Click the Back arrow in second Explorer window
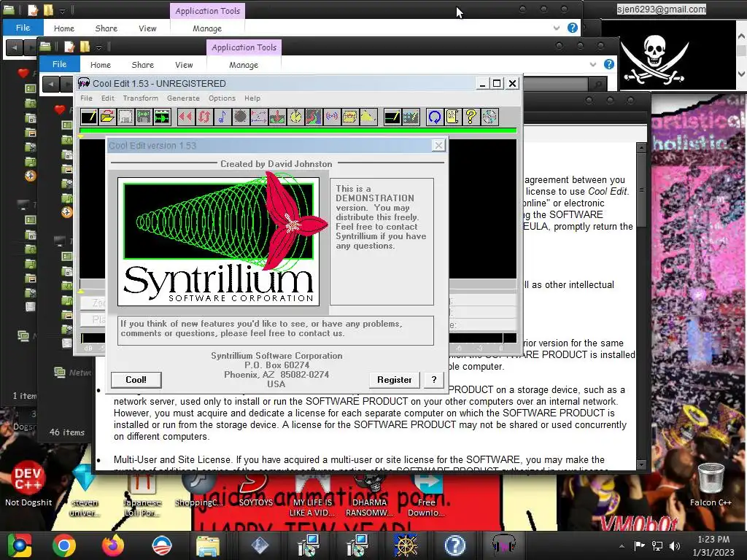 (50, 84)
